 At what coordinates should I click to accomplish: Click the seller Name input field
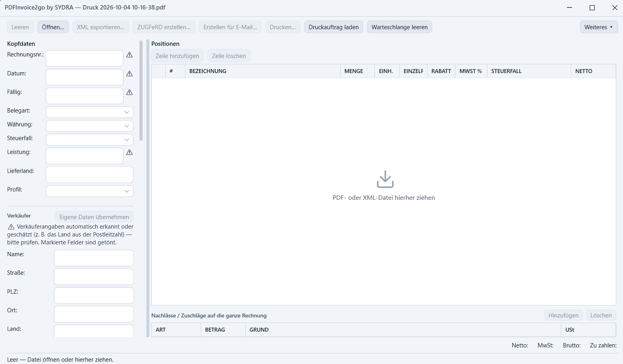tap(94, 258)
